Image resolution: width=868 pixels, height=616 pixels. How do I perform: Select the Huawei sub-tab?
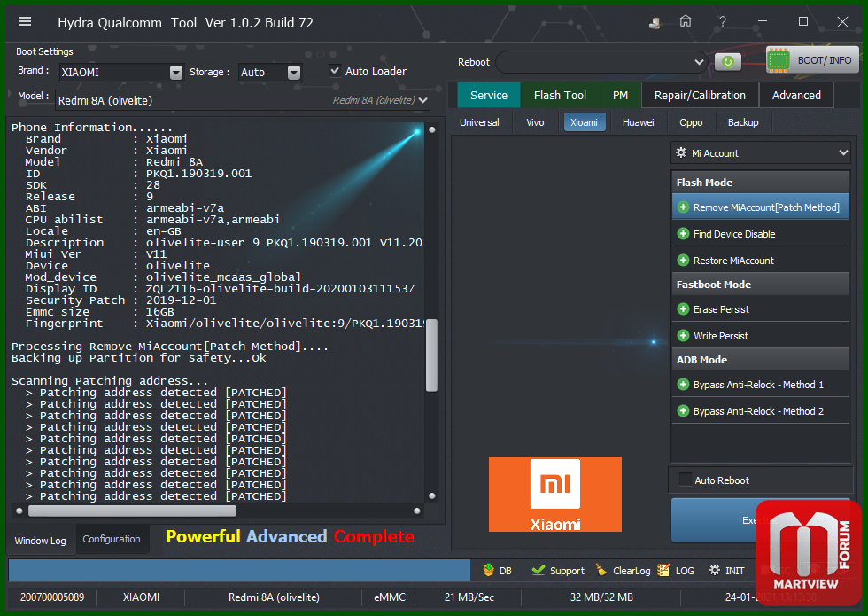tap(638, 122)
